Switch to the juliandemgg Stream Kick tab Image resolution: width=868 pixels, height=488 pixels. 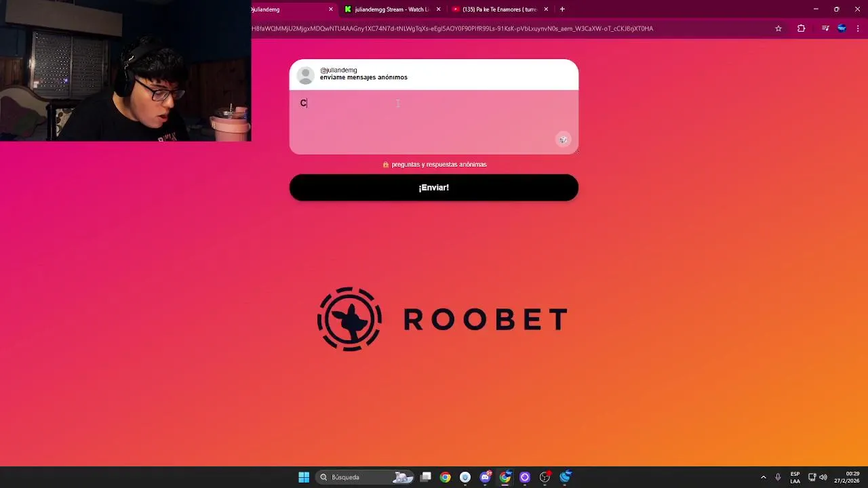(x=392, y=9)
